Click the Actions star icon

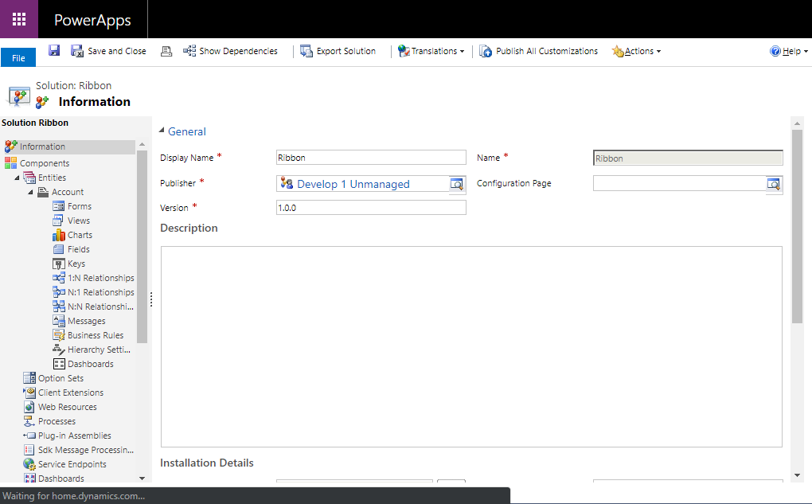[x=617, y=51]
